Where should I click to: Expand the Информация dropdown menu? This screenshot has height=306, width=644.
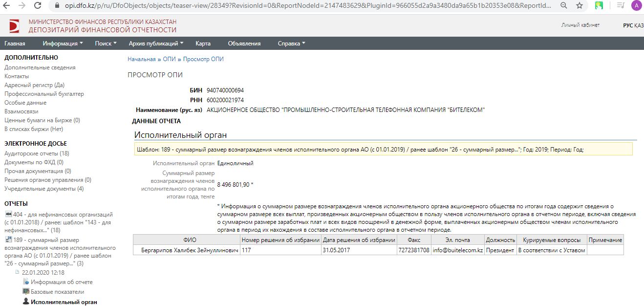tap(63, 44)
